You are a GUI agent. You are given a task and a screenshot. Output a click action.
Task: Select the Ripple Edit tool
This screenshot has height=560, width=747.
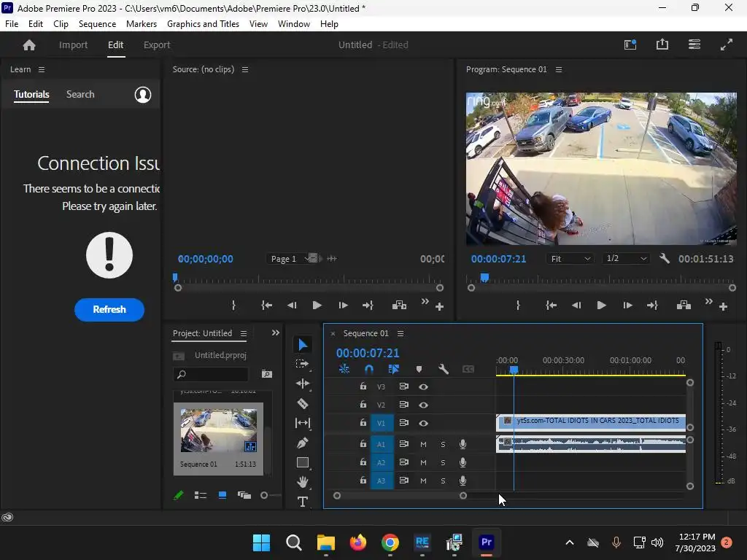303,384
